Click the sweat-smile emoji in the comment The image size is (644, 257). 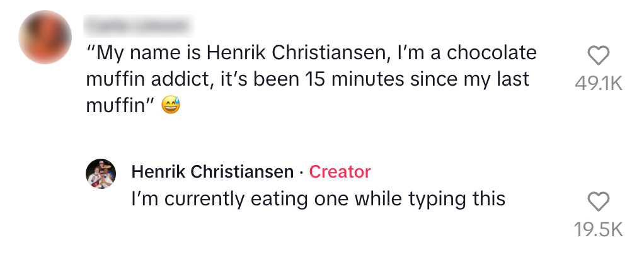(x=171, y=106)
